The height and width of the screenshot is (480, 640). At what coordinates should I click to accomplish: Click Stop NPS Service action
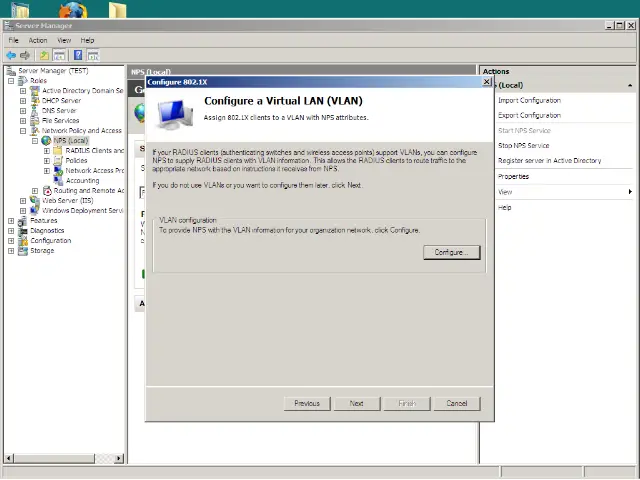[x=524, y=145]
